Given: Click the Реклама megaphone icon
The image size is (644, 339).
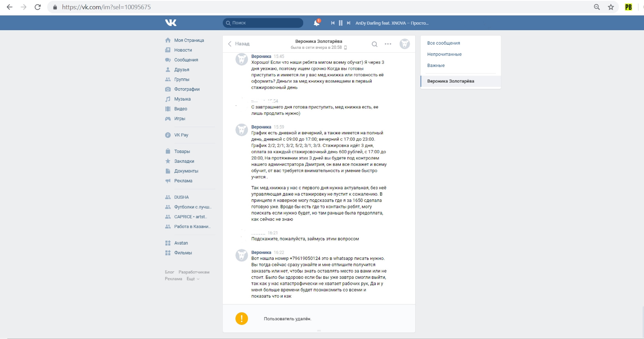Looking at the screenshot, I should pyautogui.click(x=168, y=181).
